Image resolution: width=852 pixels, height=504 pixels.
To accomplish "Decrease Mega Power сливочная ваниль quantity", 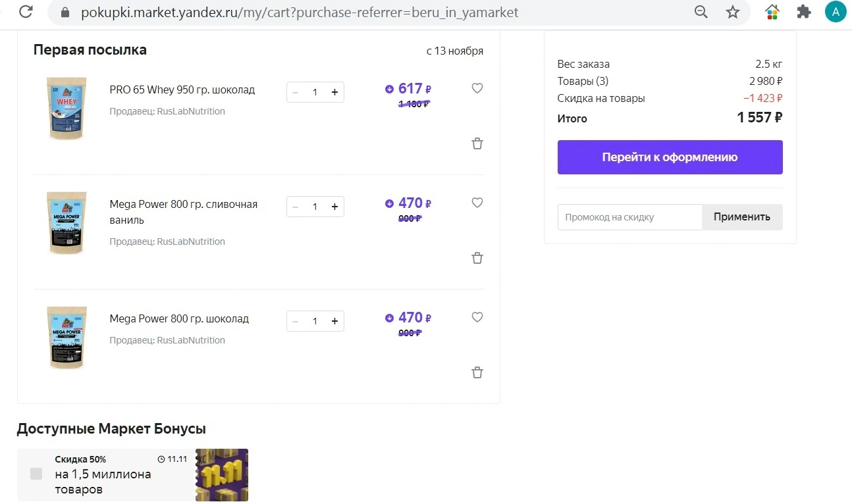I will click(x=295, y=207).
